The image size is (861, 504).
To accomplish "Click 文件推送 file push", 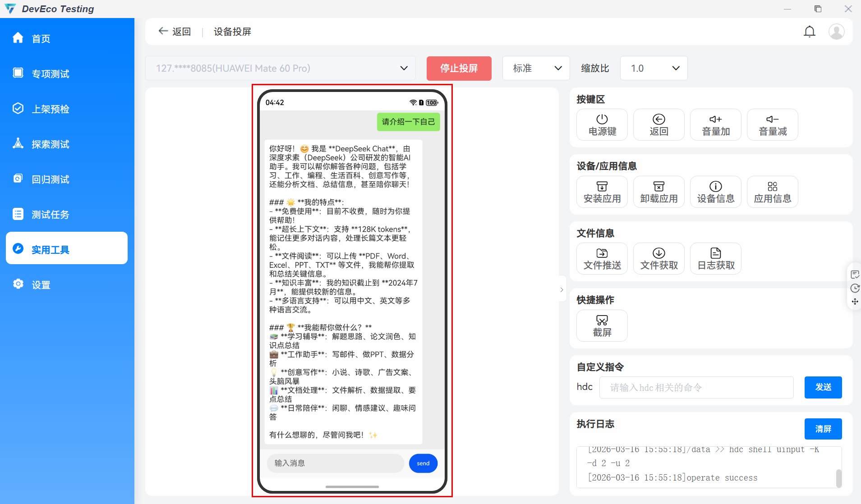I will 602,259.
